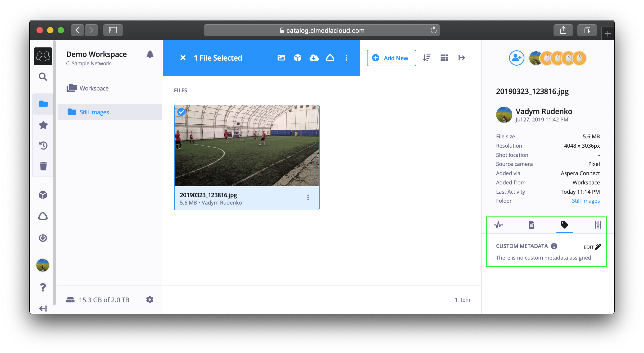Viewport: 644px width, 353px height.
Task: Click EDIT custom metadata
Action: (x=592, y=247)
